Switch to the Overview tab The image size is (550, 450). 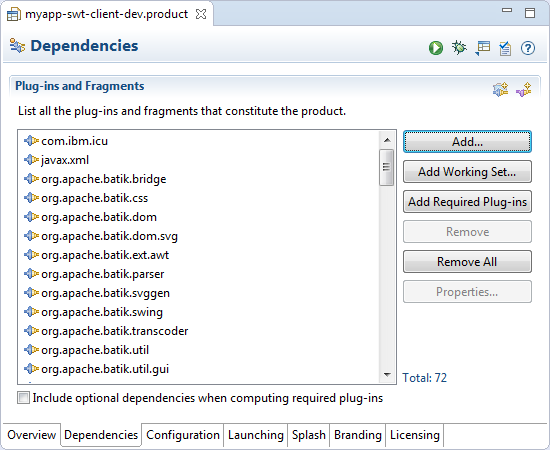(32, 435)
